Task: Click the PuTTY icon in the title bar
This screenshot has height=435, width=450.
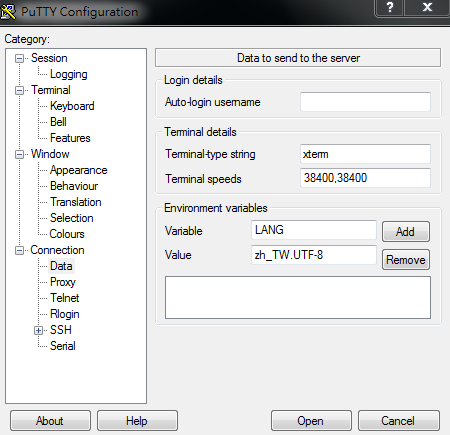Action: click(x=8, y=11)
